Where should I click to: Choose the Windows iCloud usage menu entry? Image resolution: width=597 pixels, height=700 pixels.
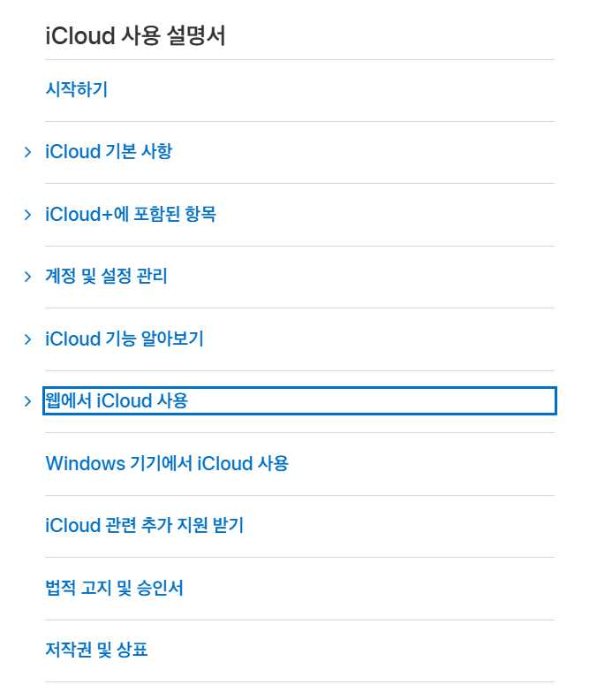coord(167,463)
